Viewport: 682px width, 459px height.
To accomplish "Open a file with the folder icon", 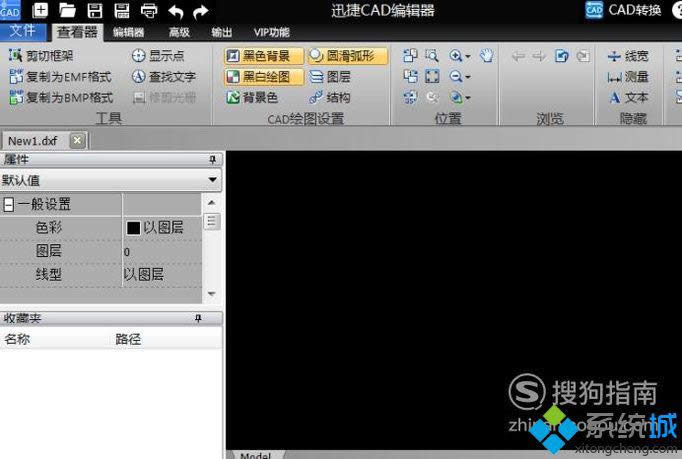I will coord(67,10).
